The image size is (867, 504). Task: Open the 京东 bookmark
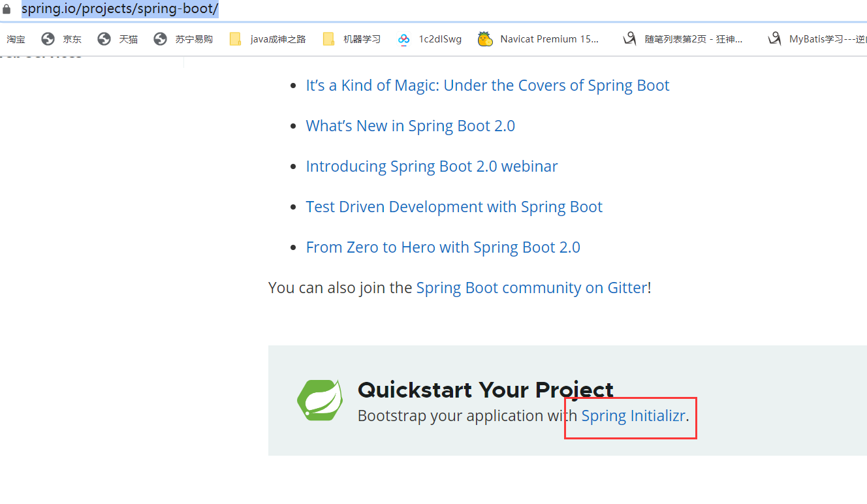click(x=72, y=39)
